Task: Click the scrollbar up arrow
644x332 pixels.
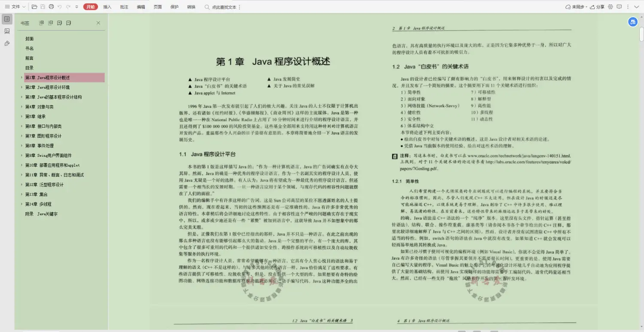Action: 641,17
